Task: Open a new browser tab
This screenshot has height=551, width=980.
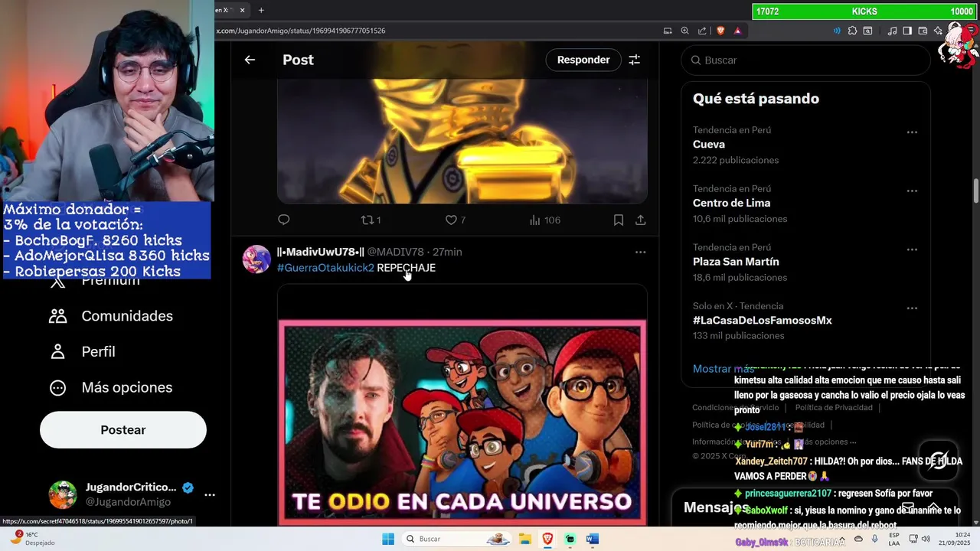Action: pos(261,10)
